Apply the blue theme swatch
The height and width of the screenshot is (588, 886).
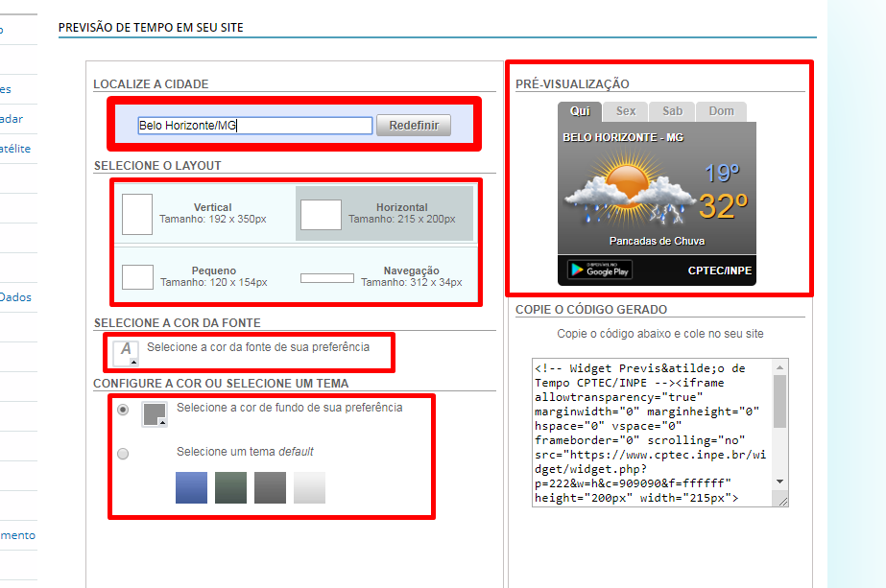tap(191, 487)
